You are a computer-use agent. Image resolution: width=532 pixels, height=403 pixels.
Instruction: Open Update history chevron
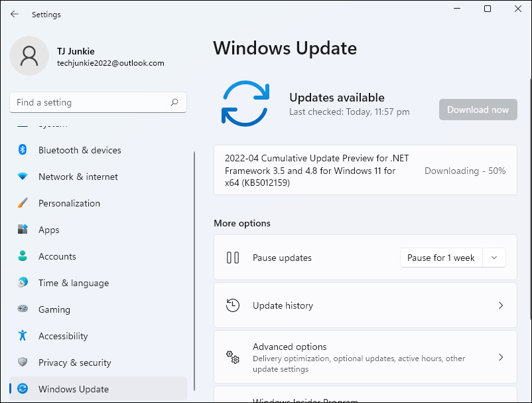(501, 305)
